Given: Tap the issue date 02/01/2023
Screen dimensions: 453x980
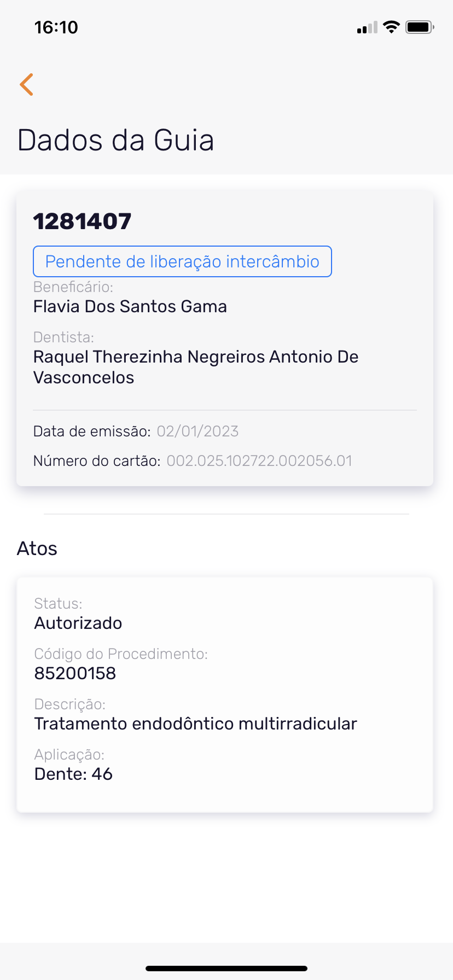Looking at the screenshot, I should 198,431.
